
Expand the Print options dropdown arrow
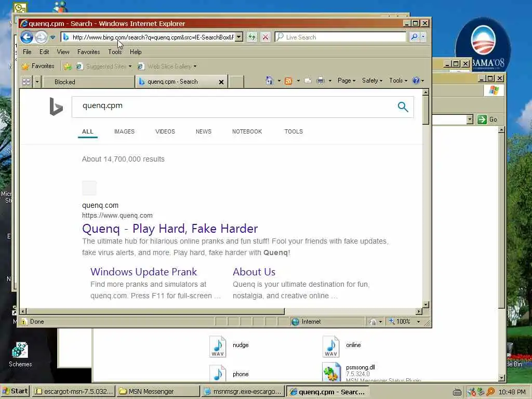point(330,81)
